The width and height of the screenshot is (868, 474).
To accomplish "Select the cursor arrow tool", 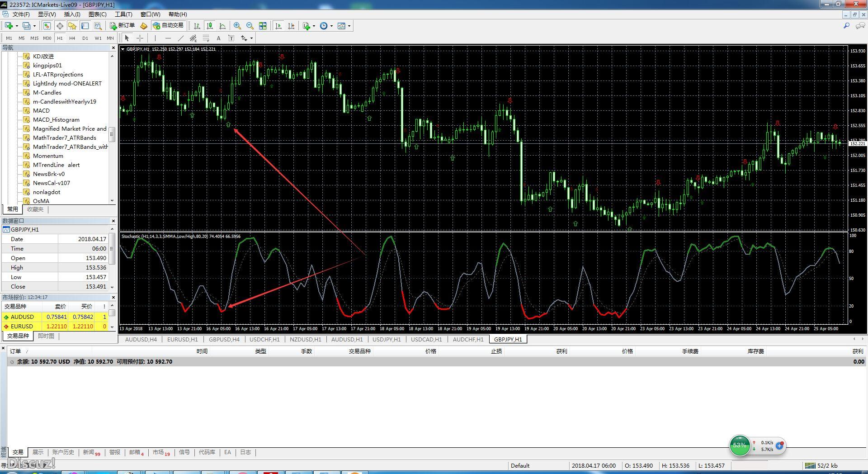I will pyautogui.click(x=127, y=38).
